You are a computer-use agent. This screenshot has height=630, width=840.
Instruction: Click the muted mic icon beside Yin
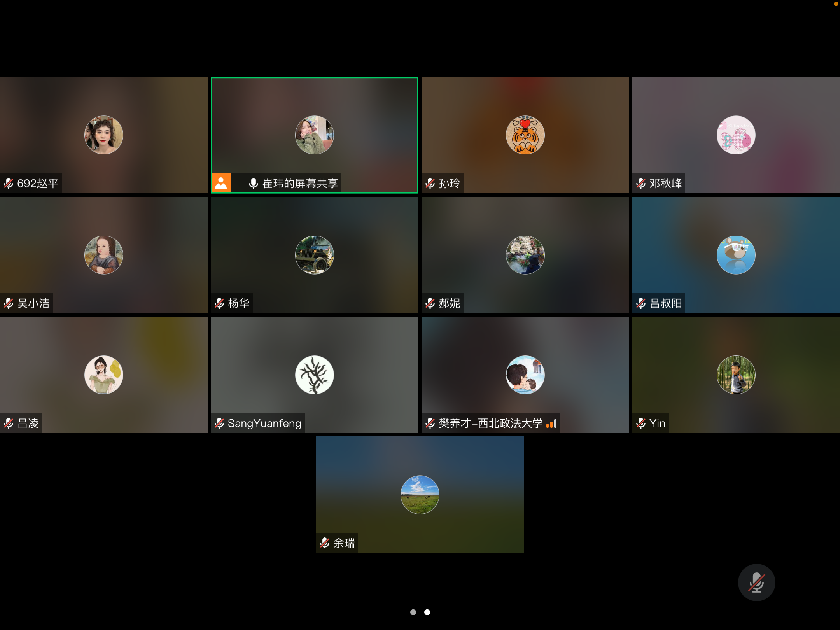[x=641, y=423]
